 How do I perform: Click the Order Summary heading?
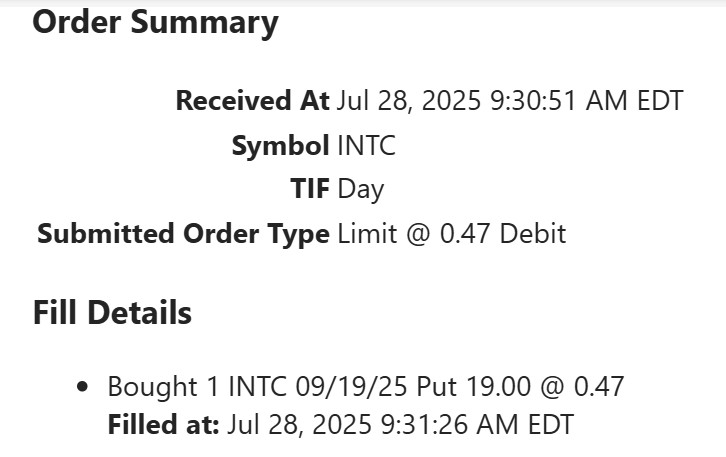[x=155, y=22]
